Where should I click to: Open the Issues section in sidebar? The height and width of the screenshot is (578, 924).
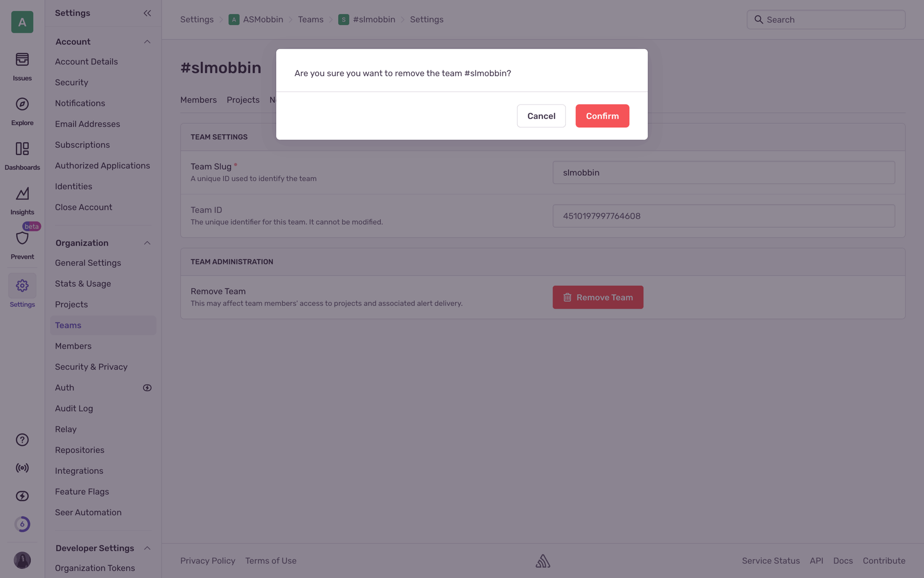[22, 66]
